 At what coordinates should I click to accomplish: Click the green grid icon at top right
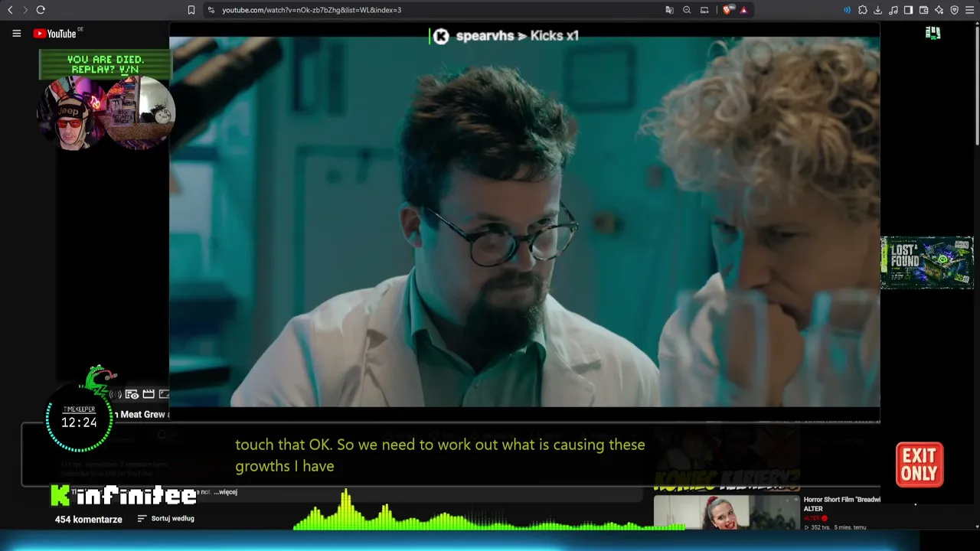933,33
